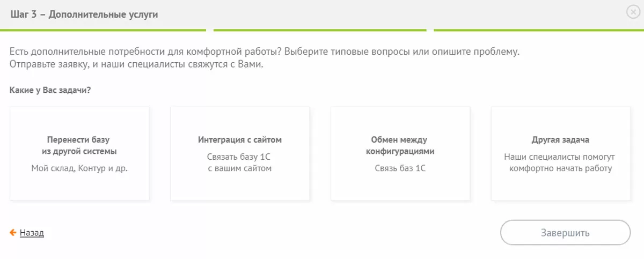Image resolution: width=644 pixels, height=259 pixels.
Task: Click the Есть дополнительные потребности intro line
Action: coord(265,53)
